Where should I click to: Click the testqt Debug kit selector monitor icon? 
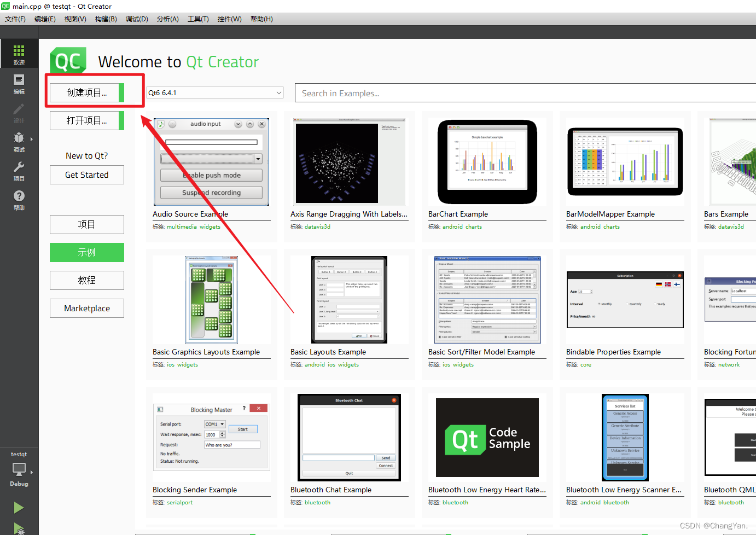[x=19, y=469]
